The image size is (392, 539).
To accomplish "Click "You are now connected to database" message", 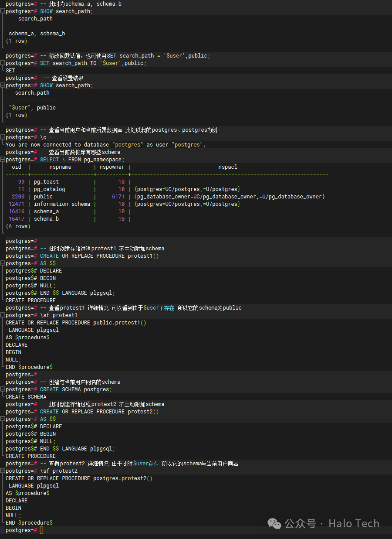I will (106, 145).
